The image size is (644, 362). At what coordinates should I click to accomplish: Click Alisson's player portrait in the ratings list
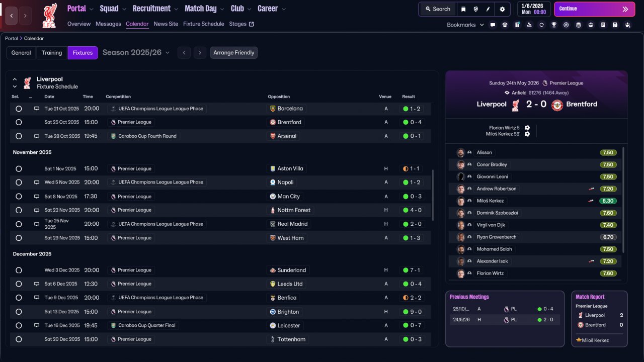coord(460,152)
